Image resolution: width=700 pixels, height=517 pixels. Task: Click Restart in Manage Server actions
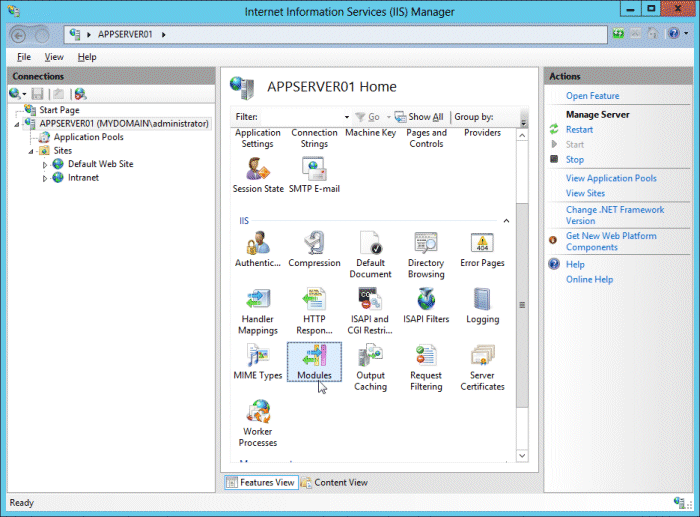[579, 130]
